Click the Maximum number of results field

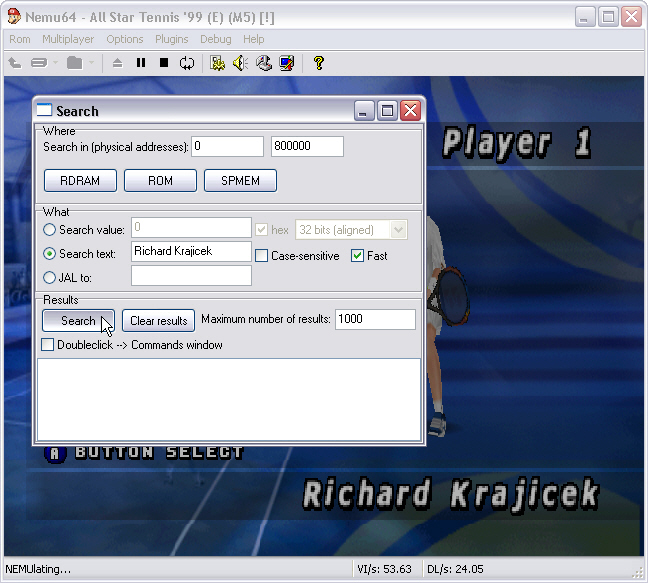click(x=375, y=319)
